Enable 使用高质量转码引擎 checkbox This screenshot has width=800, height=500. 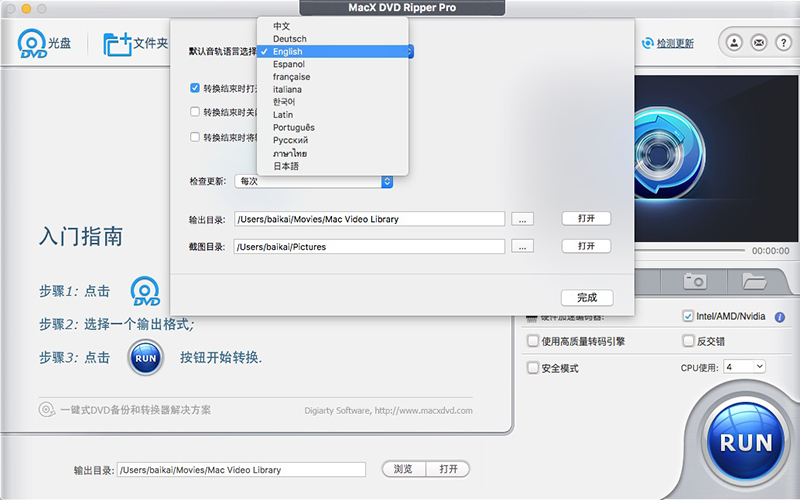(533, 341)
